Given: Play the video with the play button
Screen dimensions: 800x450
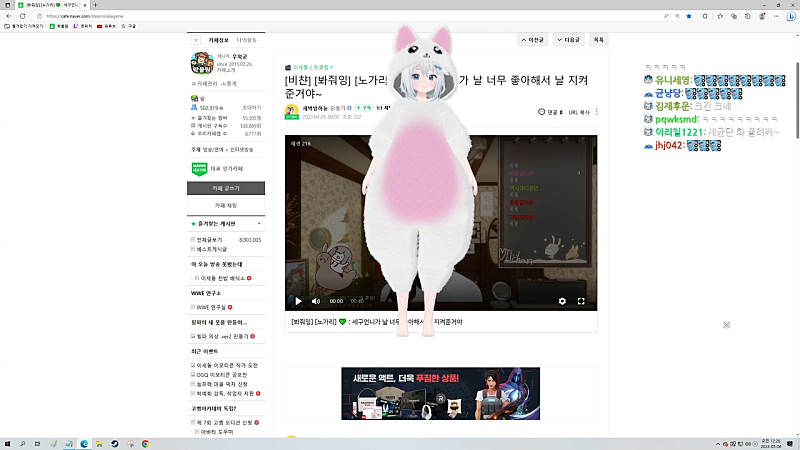Looking at the screenshot, I should coord(298,301).
